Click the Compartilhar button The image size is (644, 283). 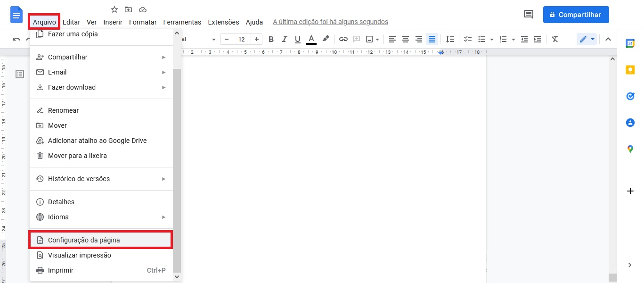point(576,15)
